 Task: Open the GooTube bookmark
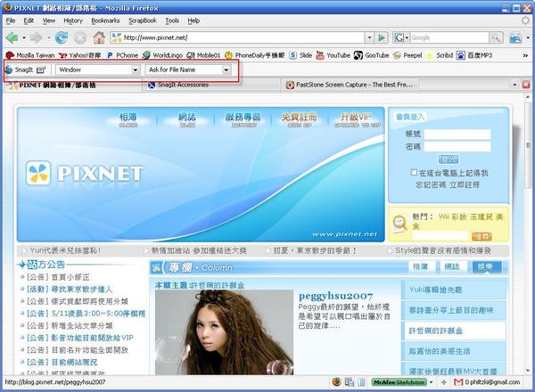pyautogui.click(x=371, y=55)
